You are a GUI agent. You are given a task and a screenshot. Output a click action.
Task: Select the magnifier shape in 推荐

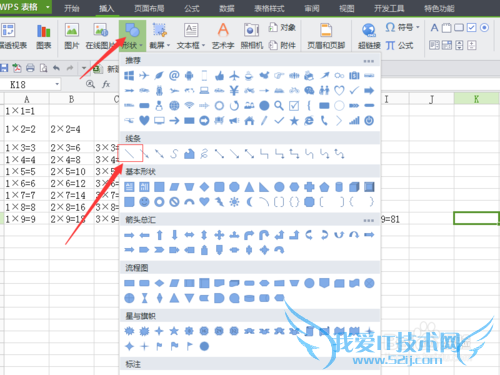(279, 106)
